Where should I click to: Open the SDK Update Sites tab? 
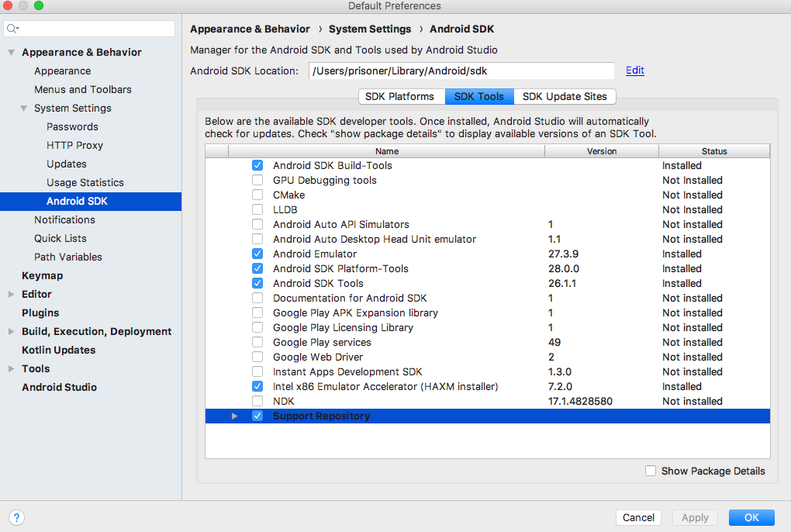[x=565, y=96]
